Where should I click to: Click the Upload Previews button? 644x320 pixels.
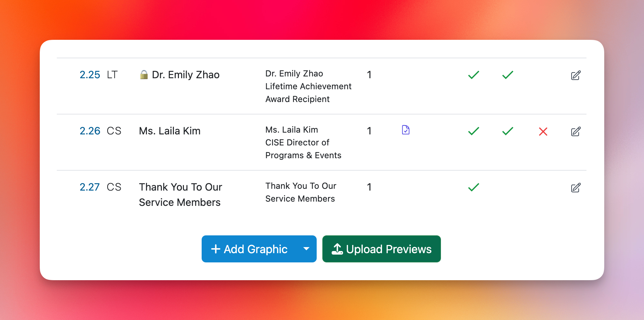(382, 249)
